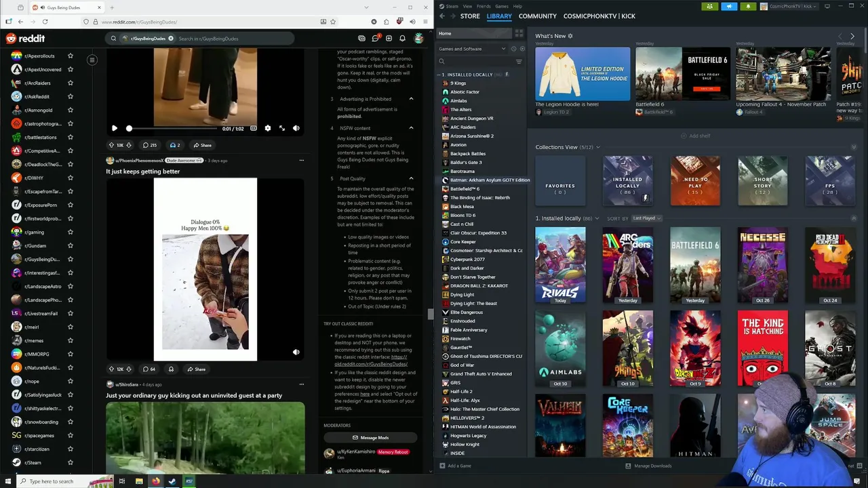The width and height of the screenshot is (868, 488).
Task: Enter fullscreen on the top Reddit video
Action: click(x=281, y=128)
